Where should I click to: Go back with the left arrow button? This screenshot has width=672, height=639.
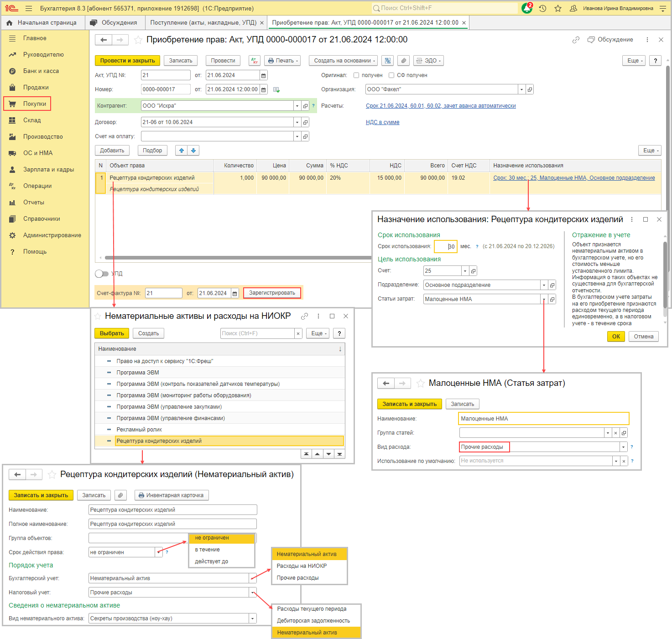104,40
